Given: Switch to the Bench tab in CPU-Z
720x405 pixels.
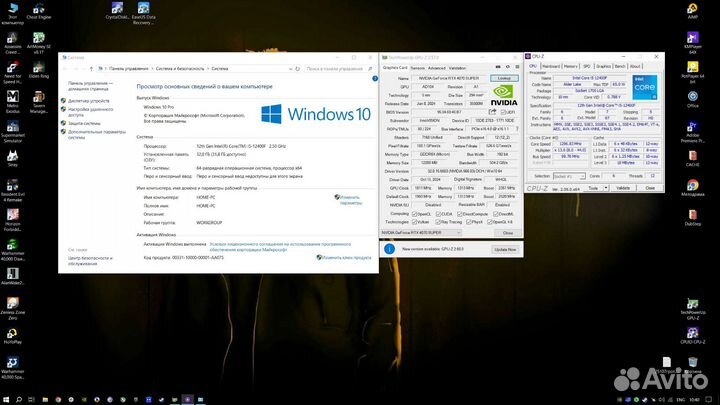Looking at the screenshot, I should click(620, 67).
